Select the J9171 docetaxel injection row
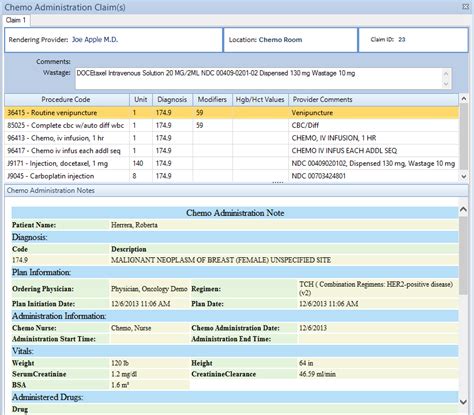 pos(231,163)
